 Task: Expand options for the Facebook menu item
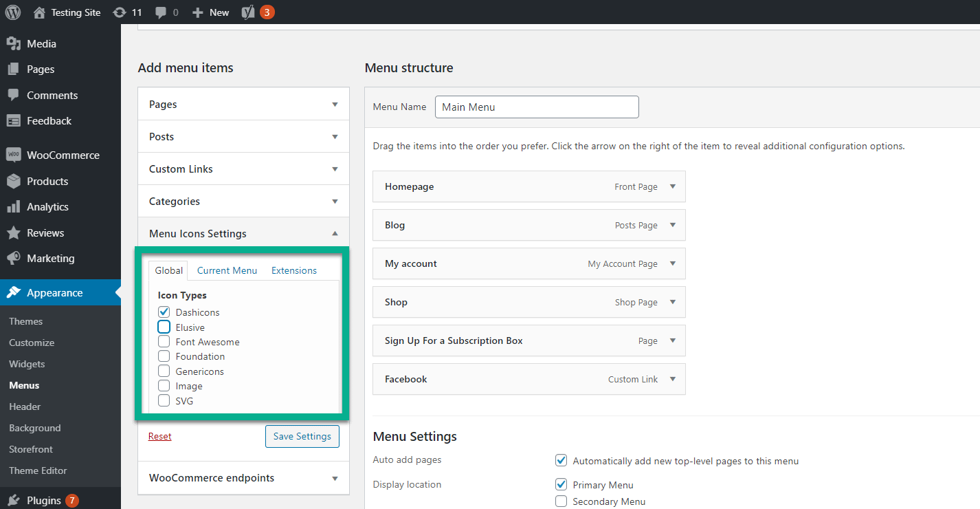[x=671, y=379]
